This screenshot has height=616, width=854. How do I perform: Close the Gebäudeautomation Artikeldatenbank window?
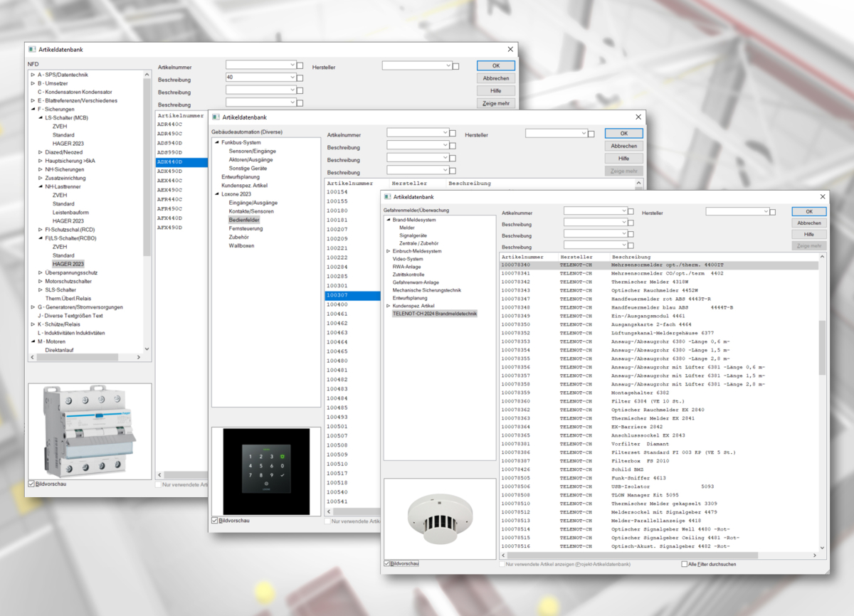(x=638, y=117)
